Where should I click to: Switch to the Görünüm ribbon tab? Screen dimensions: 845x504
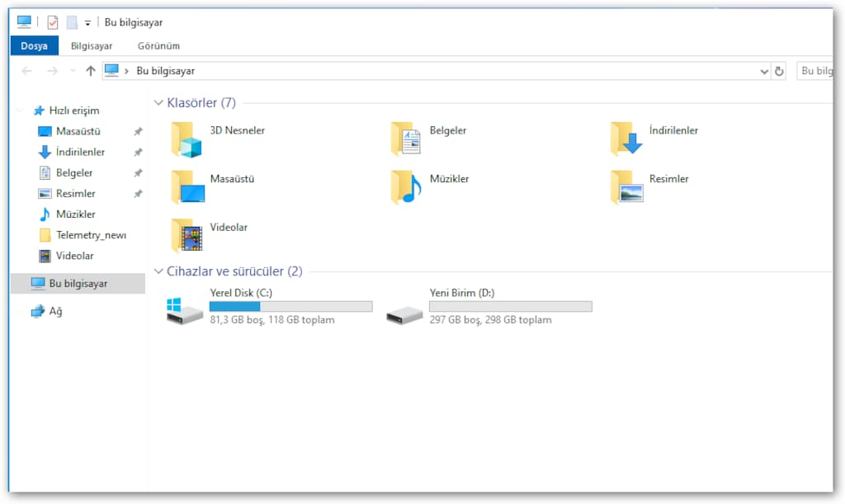[x=158, y=45]
